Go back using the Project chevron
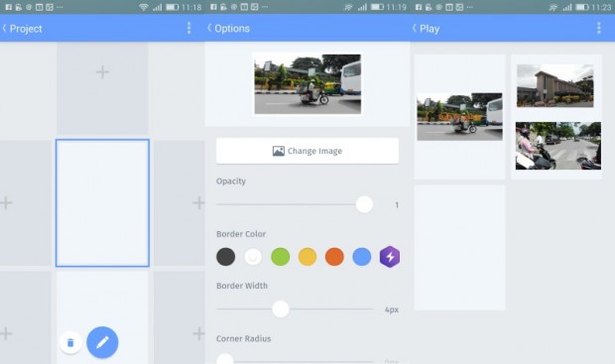The image size is (615, 364). click(5, 28)
